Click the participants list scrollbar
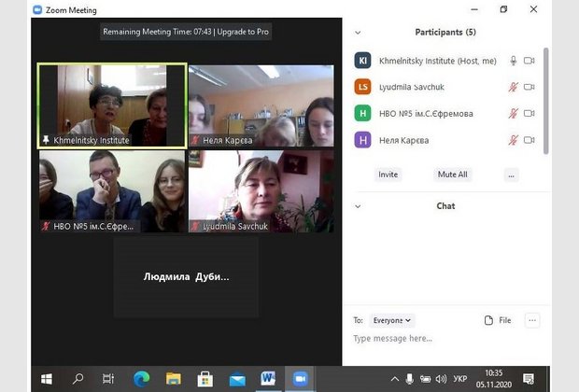The height and width of the screenshot is (392, 579). (545, 101)
